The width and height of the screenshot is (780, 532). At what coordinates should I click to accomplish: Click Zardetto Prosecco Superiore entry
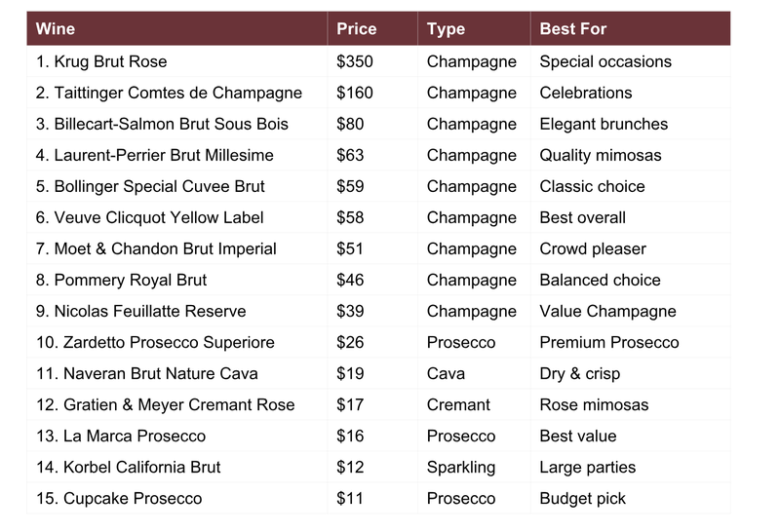point(155,342)
